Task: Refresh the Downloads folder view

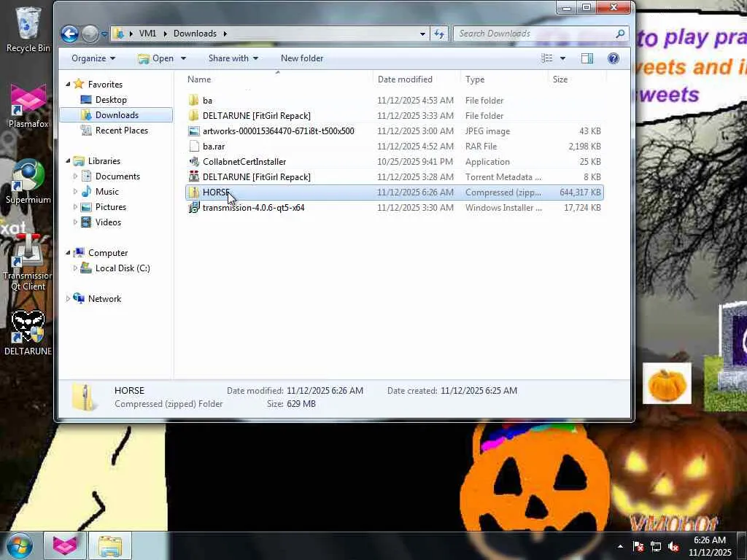Action: [x=438, y=34]
